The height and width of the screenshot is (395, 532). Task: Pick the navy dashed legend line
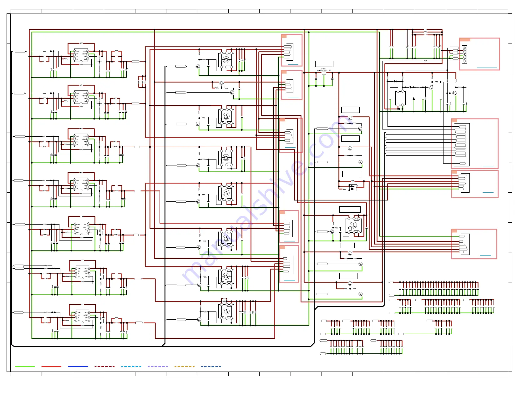[211, 366]
